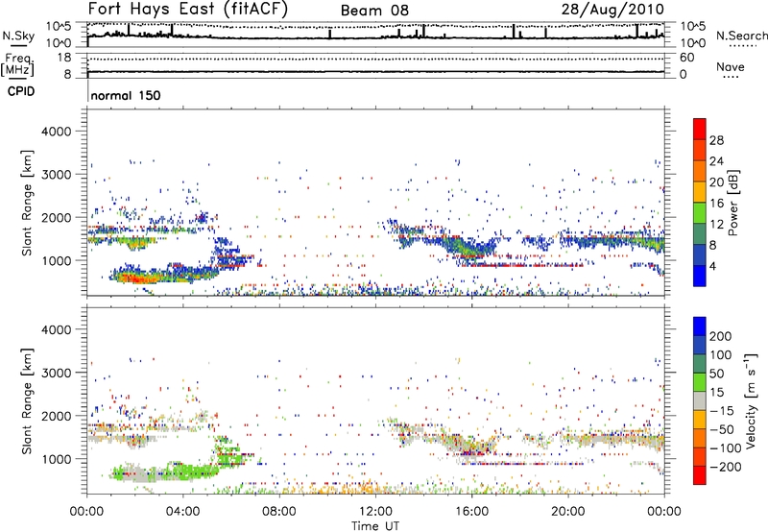
Task: Click the 'Fort Hays East (fitACF)' title
Action: (188, 9)
